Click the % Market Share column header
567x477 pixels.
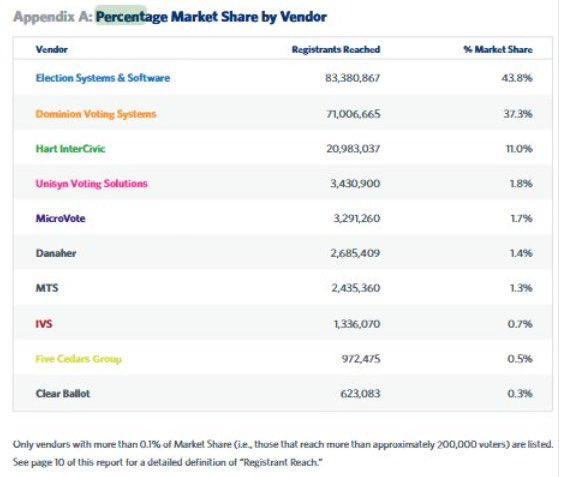coord(498,50)
